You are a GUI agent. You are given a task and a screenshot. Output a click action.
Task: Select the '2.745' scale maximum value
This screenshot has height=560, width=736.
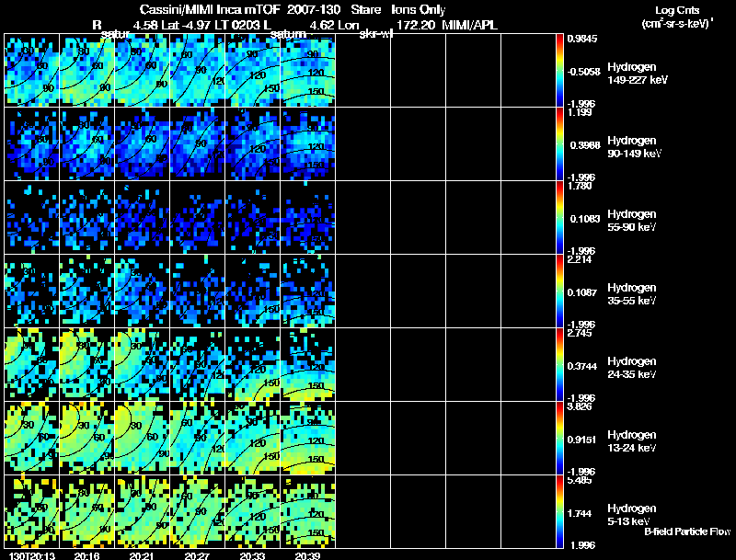coord(581,334)
